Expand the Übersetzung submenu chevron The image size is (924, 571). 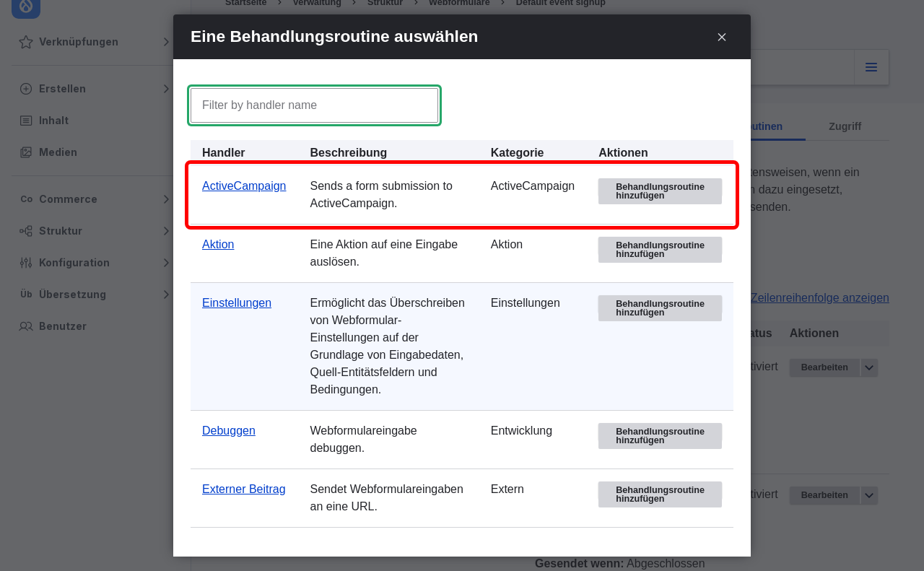tap(166, 295)
